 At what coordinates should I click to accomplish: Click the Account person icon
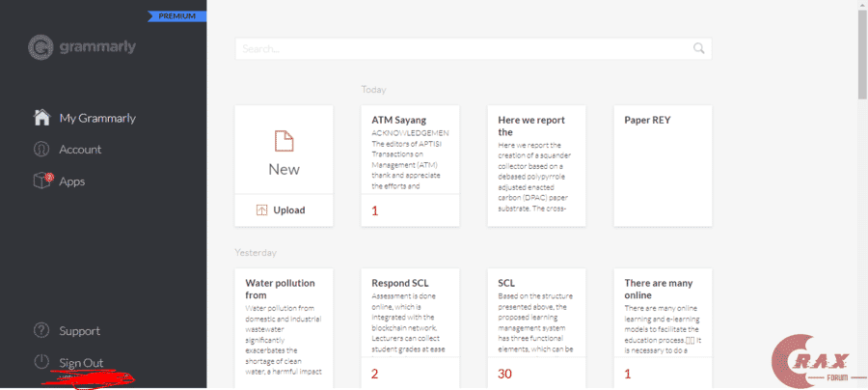click(41, 150)
